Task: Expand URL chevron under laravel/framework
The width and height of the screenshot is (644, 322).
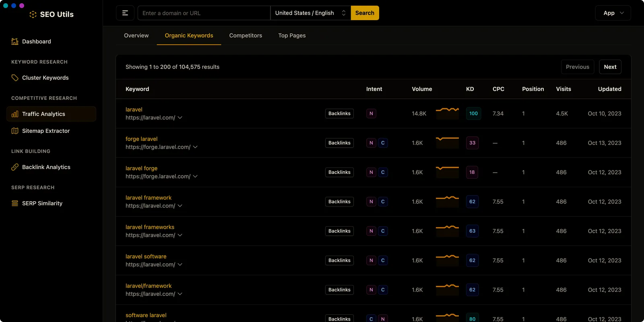Action: (x=180, y=294)
